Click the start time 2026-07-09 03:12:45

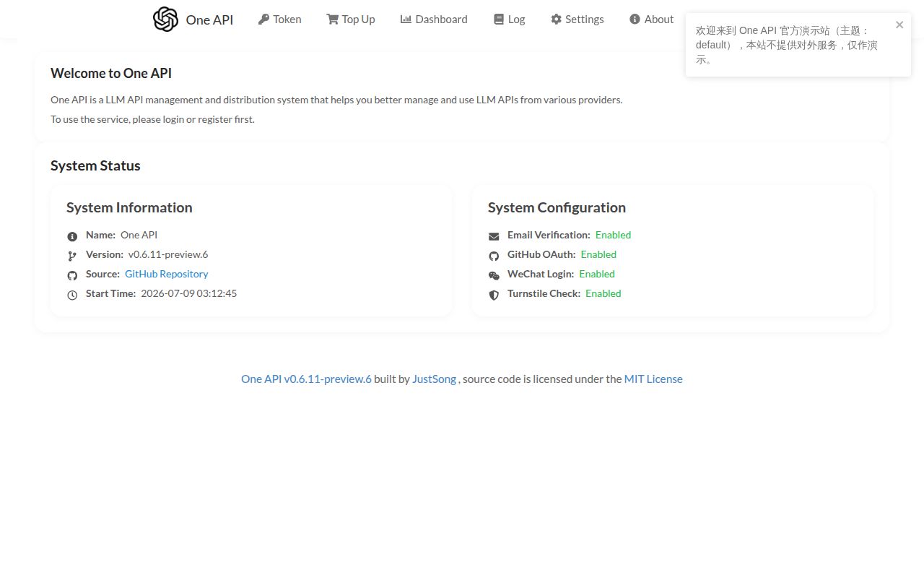(x=189, y=293)
